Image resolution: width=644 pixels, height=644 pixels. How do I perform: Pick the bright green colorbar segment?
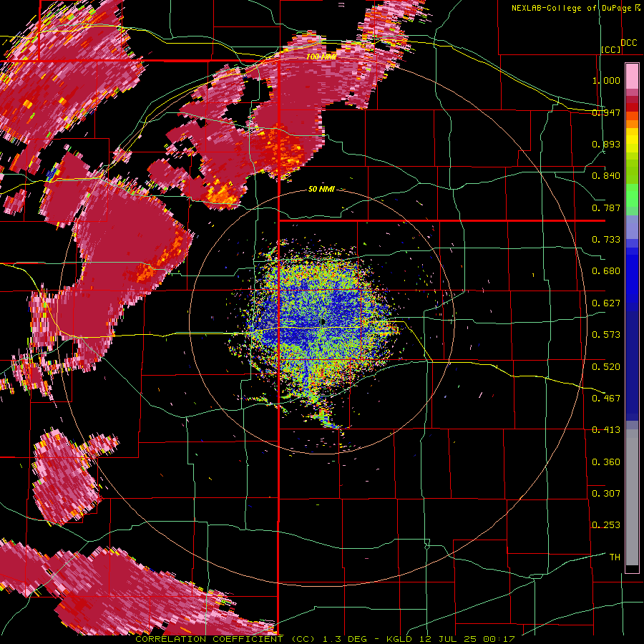[x=632, y=195]
